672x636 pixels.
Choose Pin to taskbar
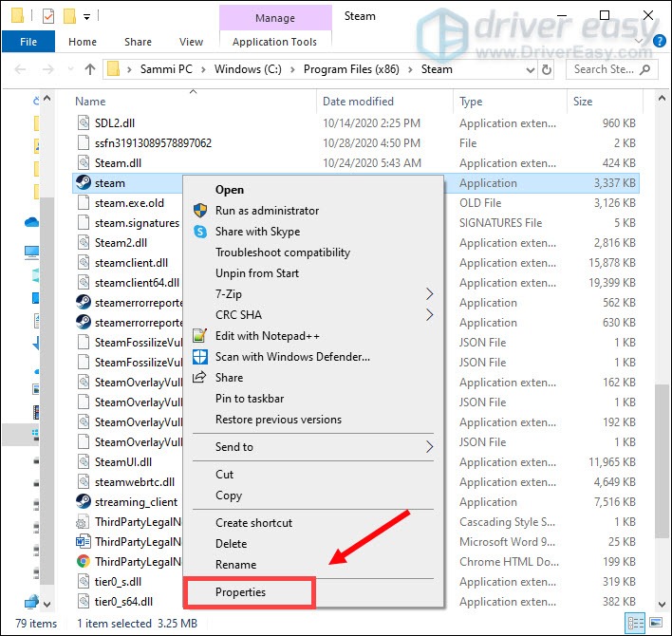click(250, 399)
